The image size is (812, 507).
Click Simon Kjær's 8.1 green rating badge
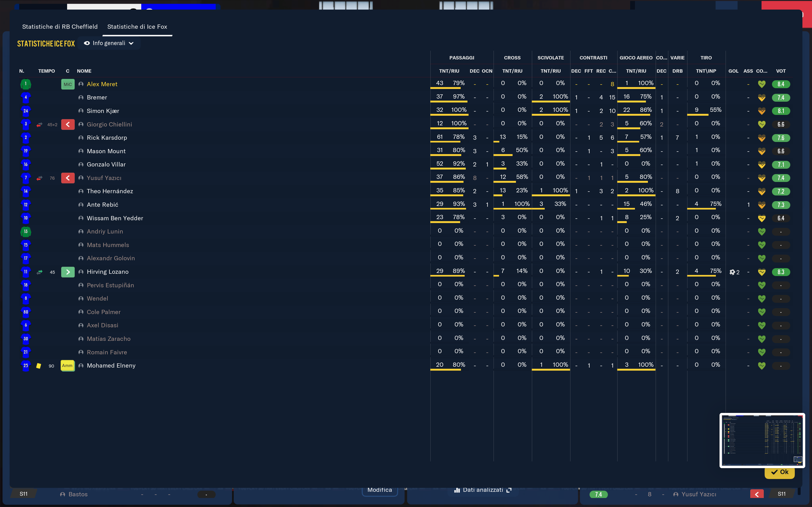(780, 111)
